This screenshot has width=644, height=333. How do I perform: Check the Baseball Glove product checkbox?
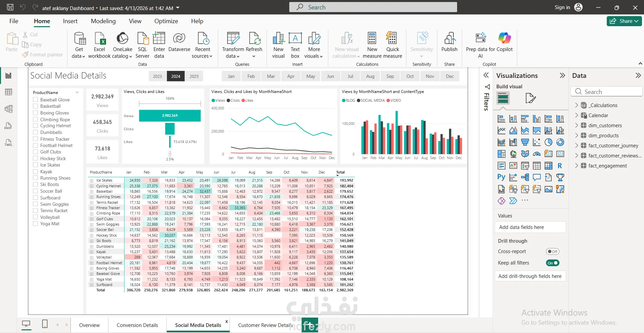tap(35, 100)
